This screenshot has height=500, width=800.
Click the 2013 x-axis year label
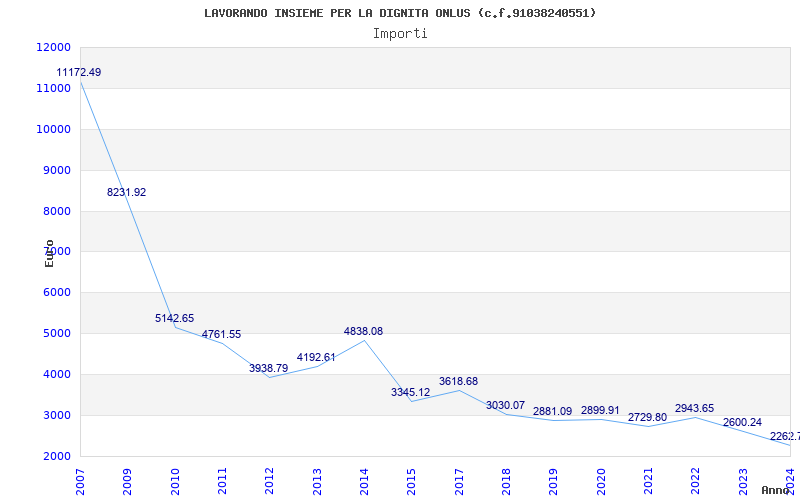pyautogui.click(x=317, y=482)
